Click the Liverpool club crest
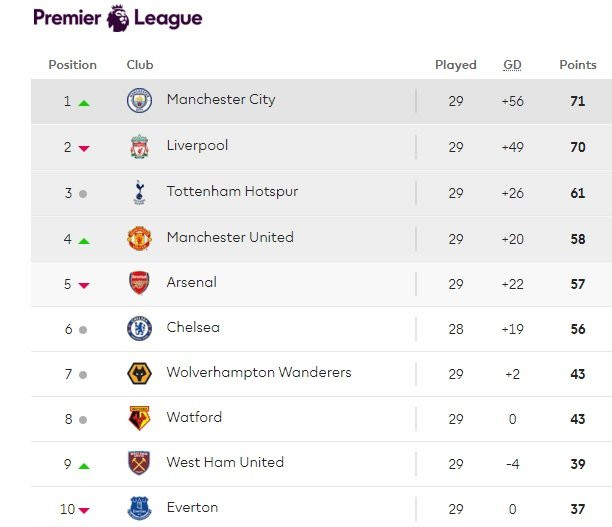 click(139, 147)
